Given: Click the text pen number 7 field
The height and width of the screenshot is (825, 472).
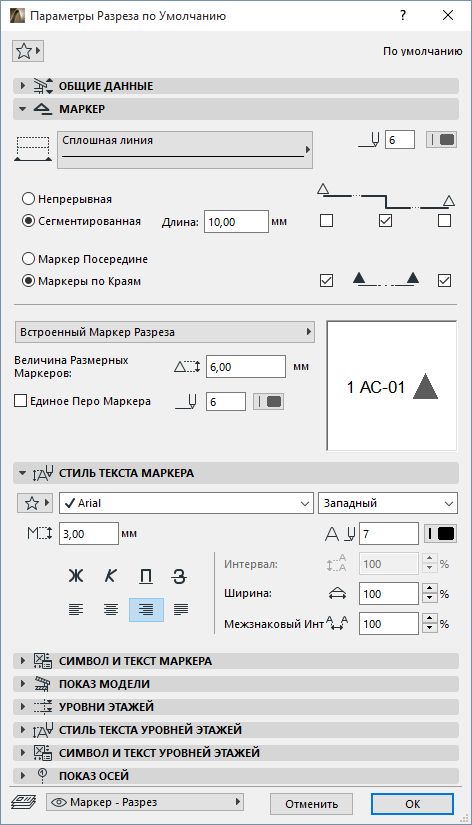Looking at the screenshot, I should point(389,534).
